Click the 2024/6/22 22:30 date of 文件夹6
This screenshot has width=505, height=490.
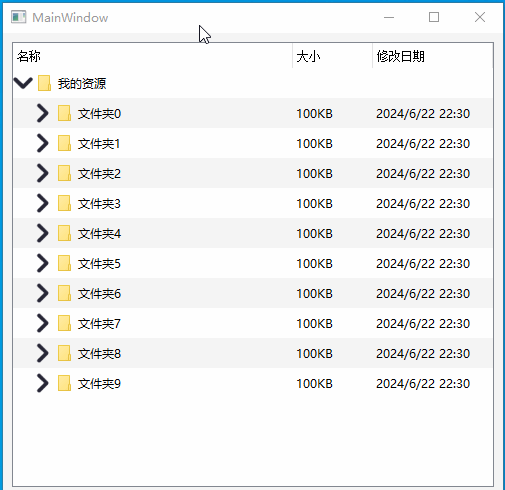pyautogui.click(x=423, y=294)
